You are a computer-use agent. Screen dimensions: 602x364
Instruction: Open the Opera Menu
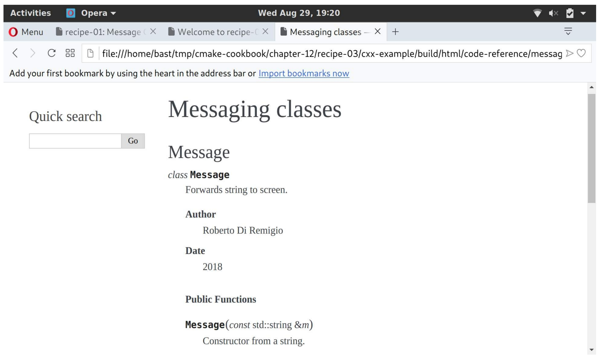(26, 32)
